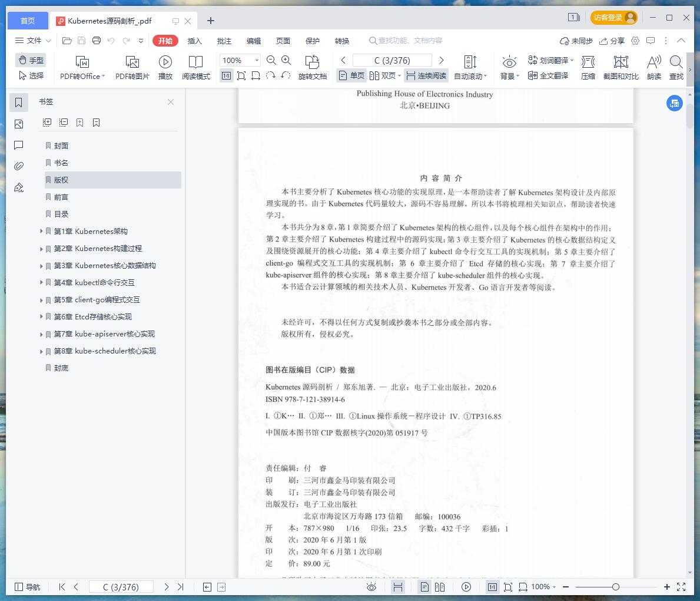Open the thumbnail panel in sidebar
700x601 pixels.
coord(19,124)
